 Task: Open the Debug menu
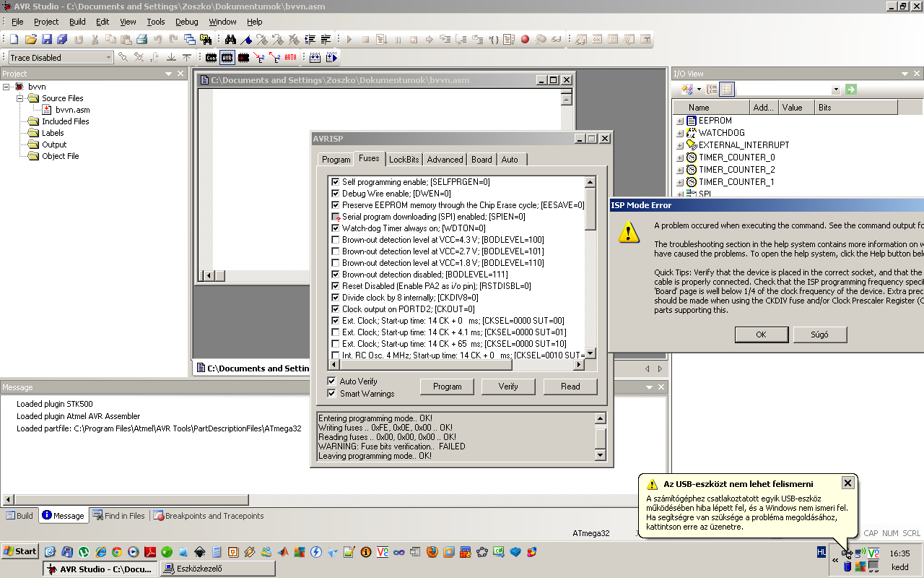coord(186,22)
